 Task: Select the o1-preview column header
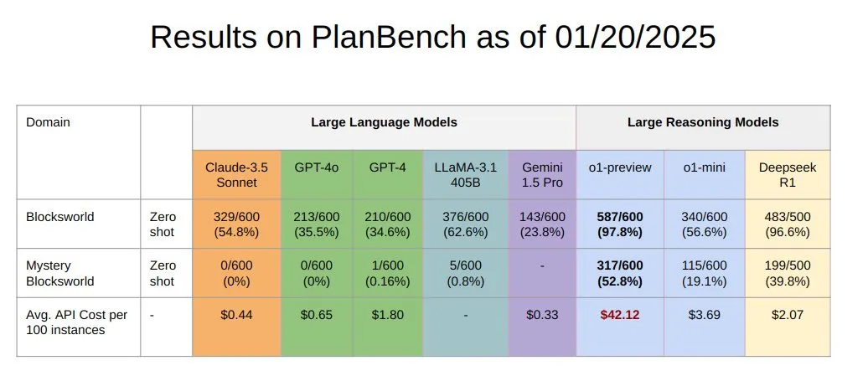(x=619, y=167)
